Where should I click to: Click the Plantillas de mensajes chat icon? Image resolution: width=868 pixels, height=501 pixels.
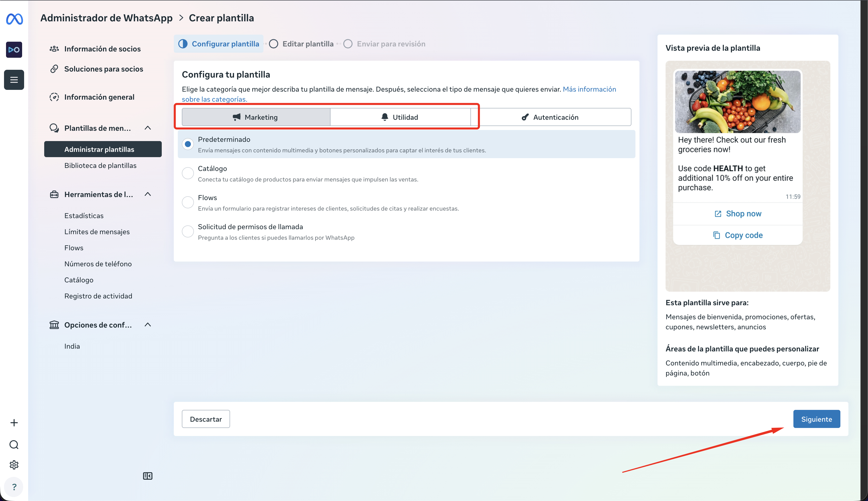pyautogui.click(x=54, y=128)
